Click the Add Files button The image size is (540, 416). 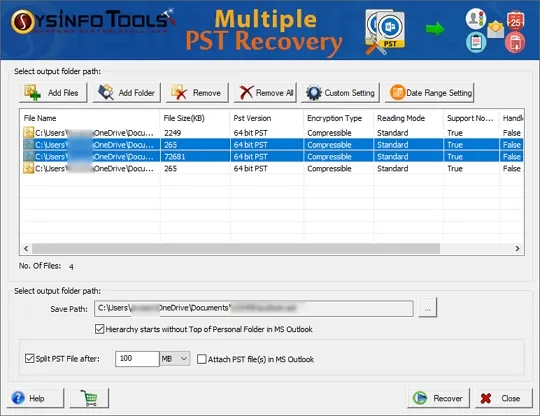coord(53,93)
